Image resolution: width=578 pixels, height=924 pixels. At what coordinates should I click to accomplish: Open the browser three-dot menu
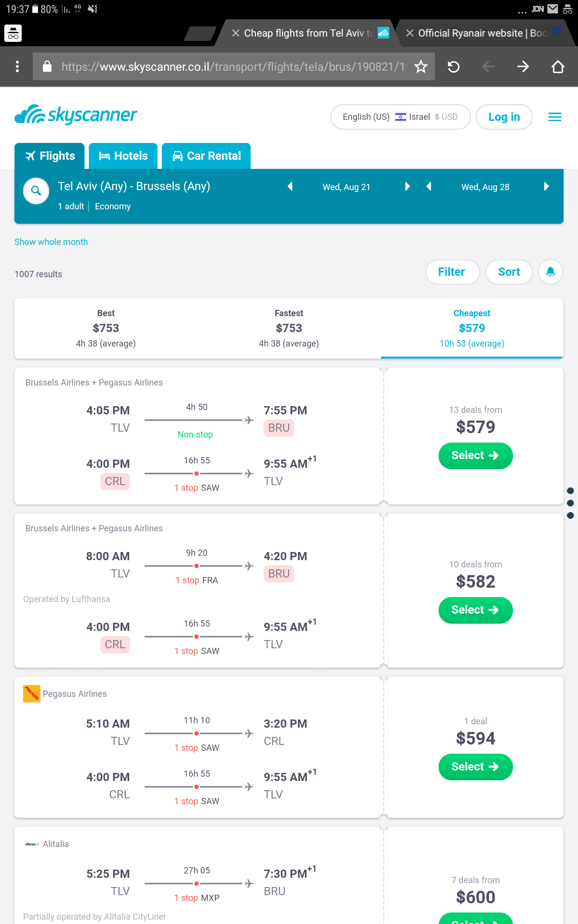point(17,66)
